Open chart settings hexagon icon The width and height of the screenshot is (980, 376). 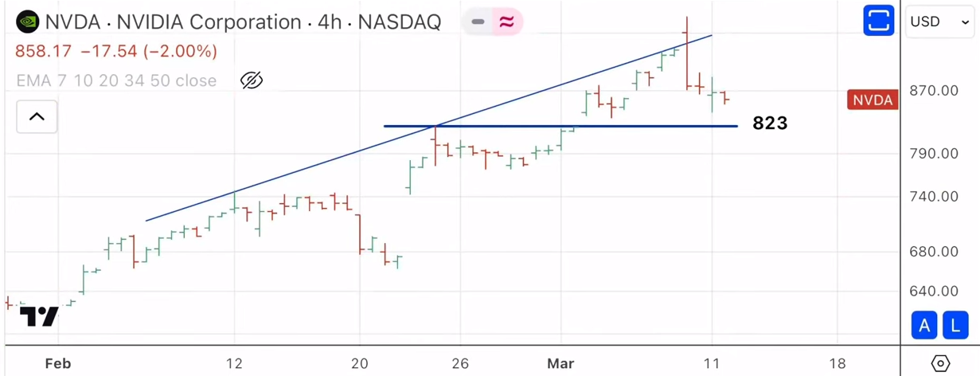click(940, 363)
